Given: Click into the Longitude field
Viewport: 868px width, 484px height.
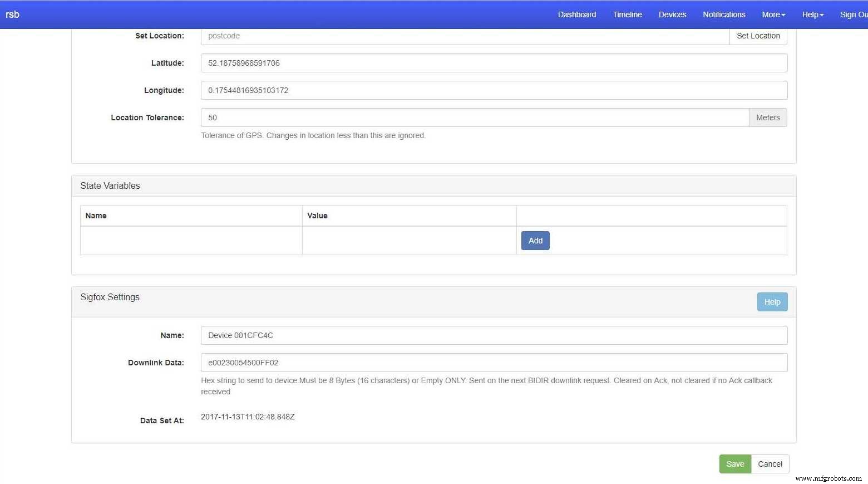Looking at the screenshot, I should click(494, 90).
